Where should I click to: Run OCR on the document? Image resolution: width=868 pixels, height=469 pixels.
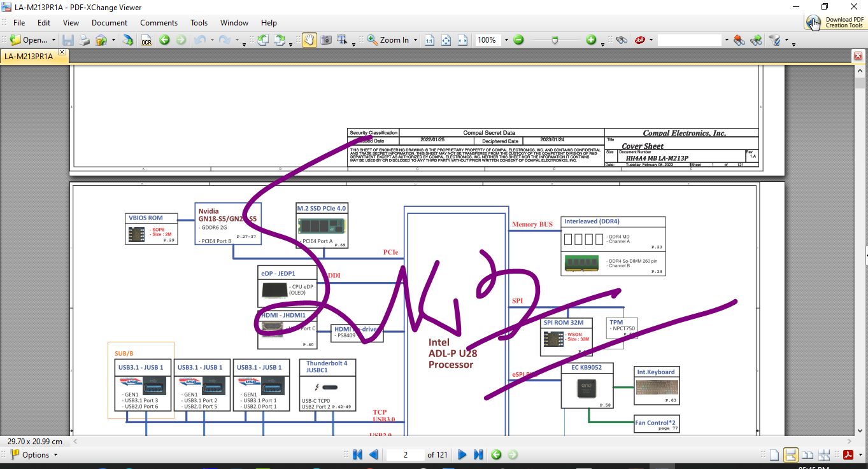pos(146,40)
